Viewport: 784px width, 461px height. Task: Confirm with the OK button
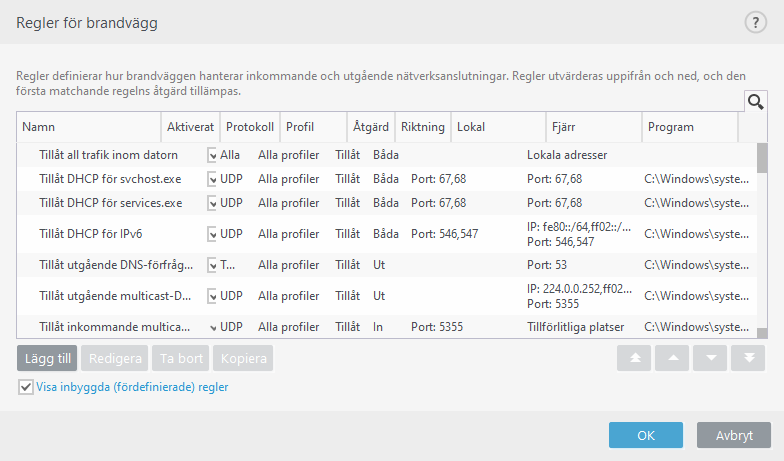coord(646,435)
